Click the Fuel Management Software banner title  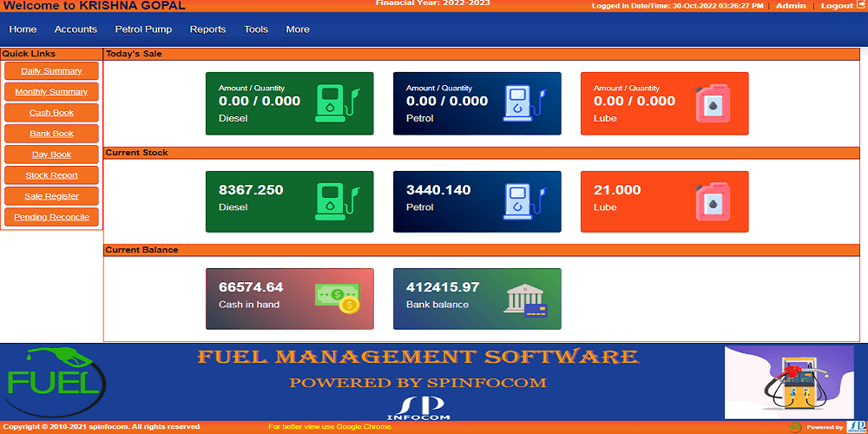pos(418,357)
